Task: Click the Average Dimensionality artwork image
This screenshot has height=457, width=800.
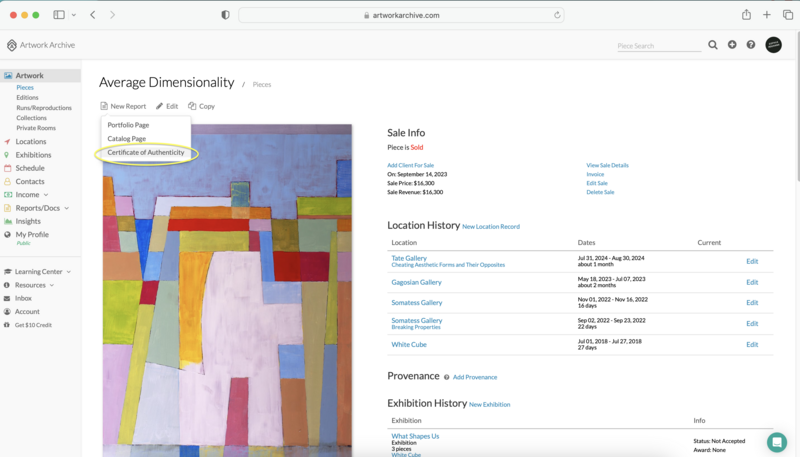Action: pyautogui.click(x=227, y=291)
